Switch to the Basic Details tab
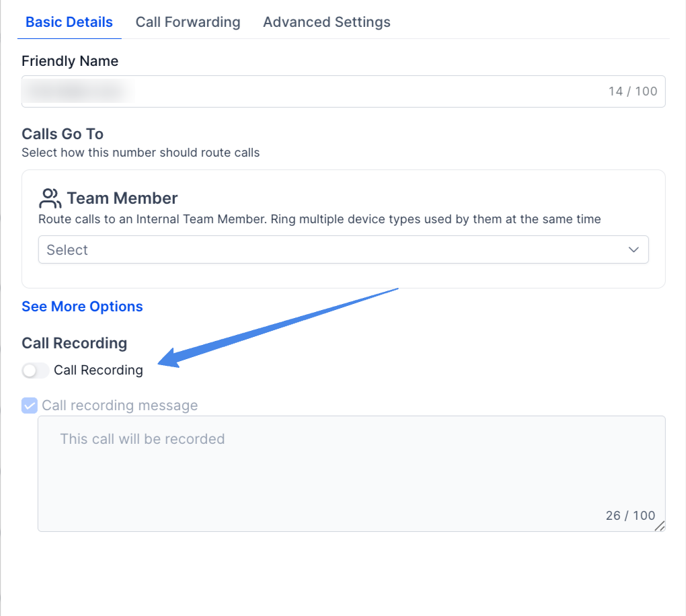Screen dimensions: 686x616 69,22
